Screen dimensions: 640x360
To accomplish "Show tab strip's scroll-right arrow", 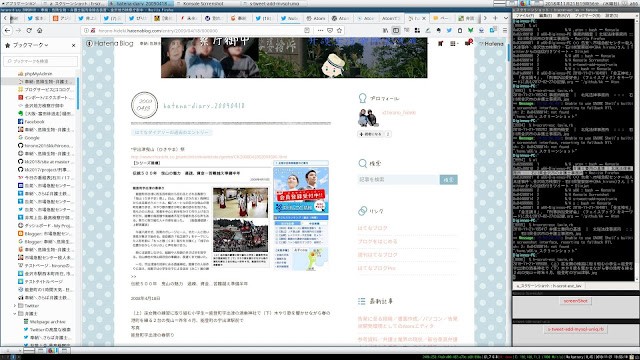I will [485, 18].
